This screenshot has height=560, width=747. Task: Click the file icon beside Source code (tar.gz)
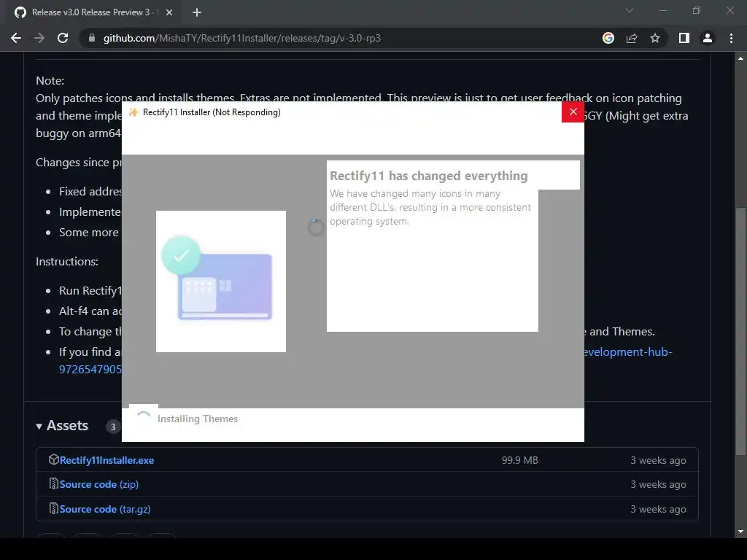click(x=54, y=508)
